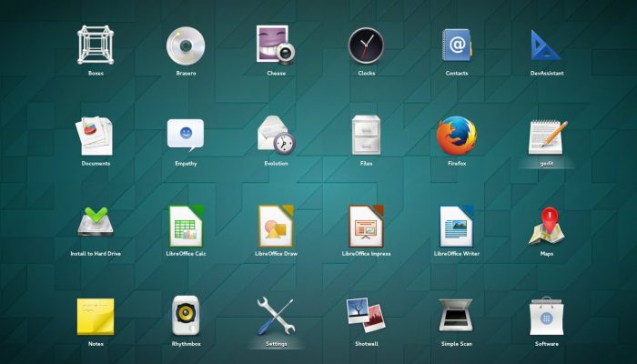This screenshot has width=637, height=364.
Task: Open the Software shopping bag icon
Action: click(x=546, y=316)
